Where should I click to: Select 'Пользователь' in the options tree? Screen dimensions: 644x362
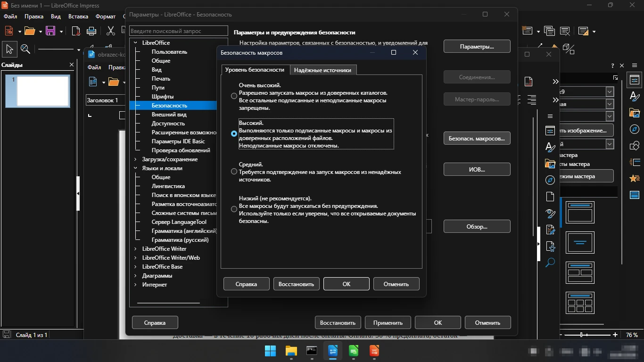coord(169,52)
